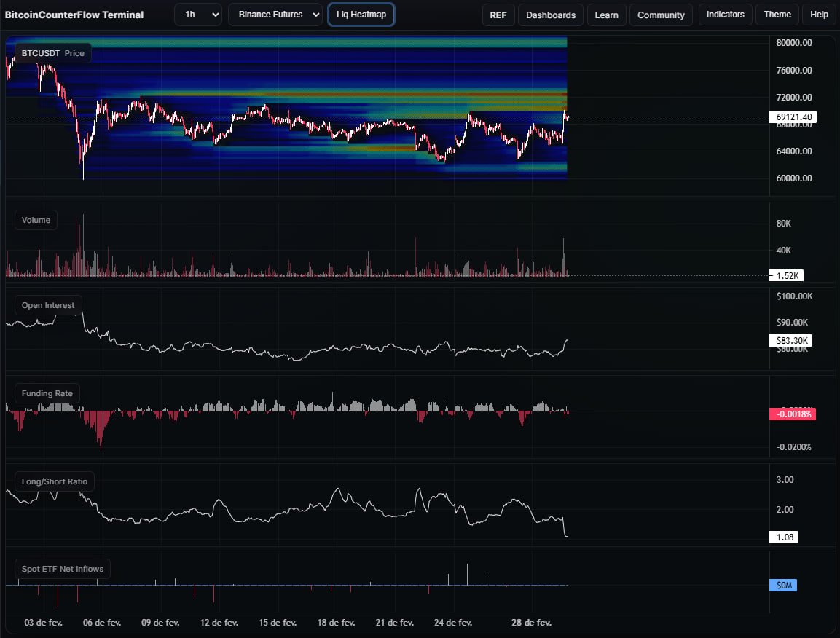Select the Long/Short Ratio panel badge
The width and height of the screenshot is (840, 638).
[x=54, y=481]
